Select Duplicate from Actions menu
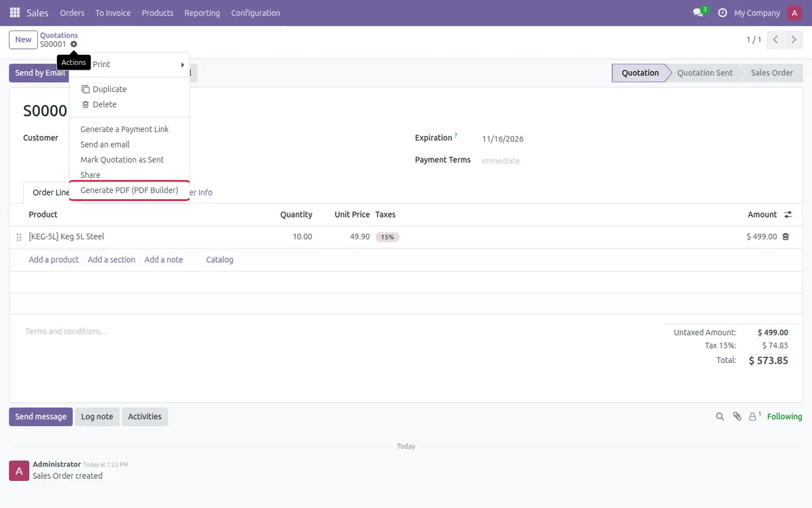This screenshot has height=508, width=812. [x=129, y=89]
